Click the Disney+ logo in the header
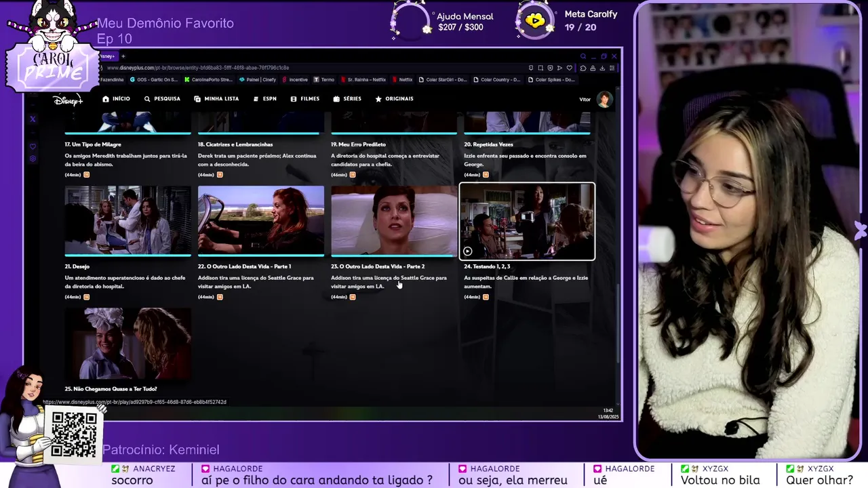Image resolution: width=868 pixels, height=488 pixels. [68, 100]
